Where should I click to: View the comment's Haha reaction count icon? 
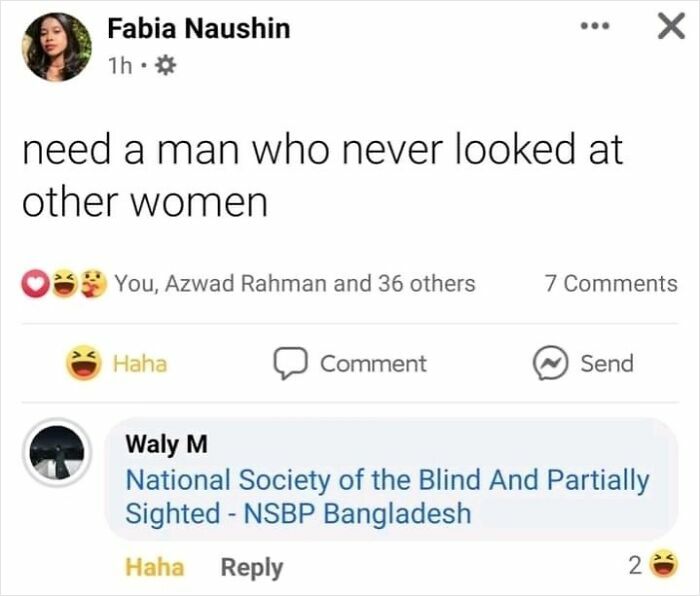(x=660, y=567)
